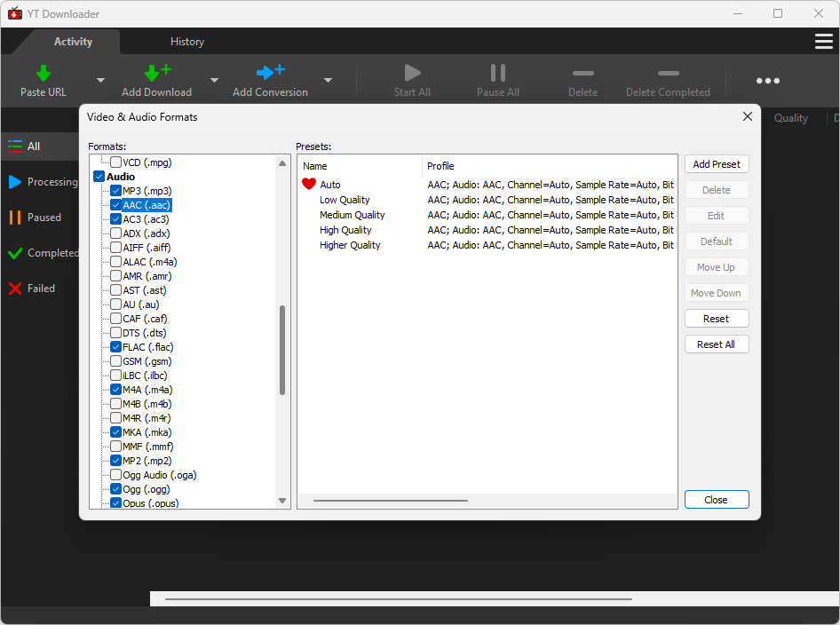Open the Add Download dropdown arrow
Image resolution: width=840 pixels, height=625 pixels.
coord(214,80)
